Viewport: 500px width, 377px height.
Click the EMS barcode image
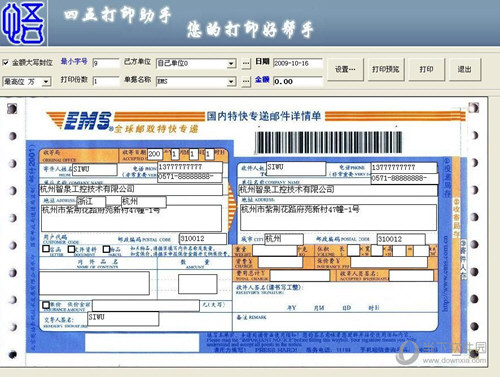pos(329,142)
